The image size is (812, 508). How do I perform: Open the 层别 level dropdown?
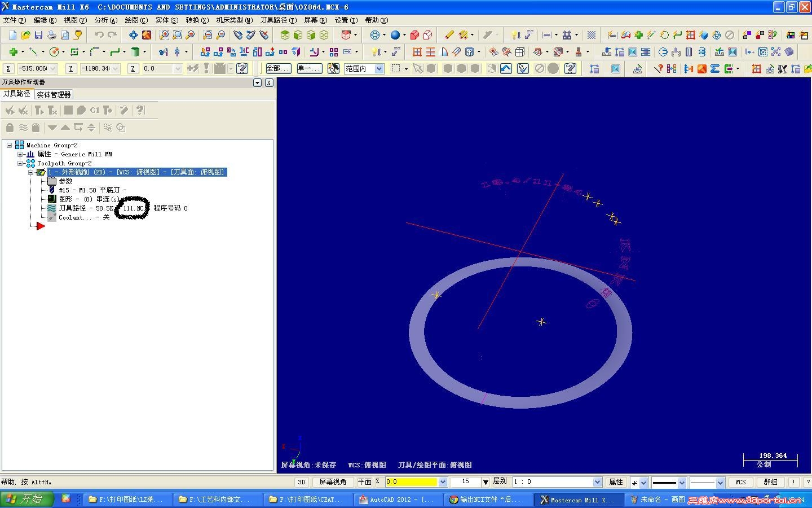tap(597, 482)
